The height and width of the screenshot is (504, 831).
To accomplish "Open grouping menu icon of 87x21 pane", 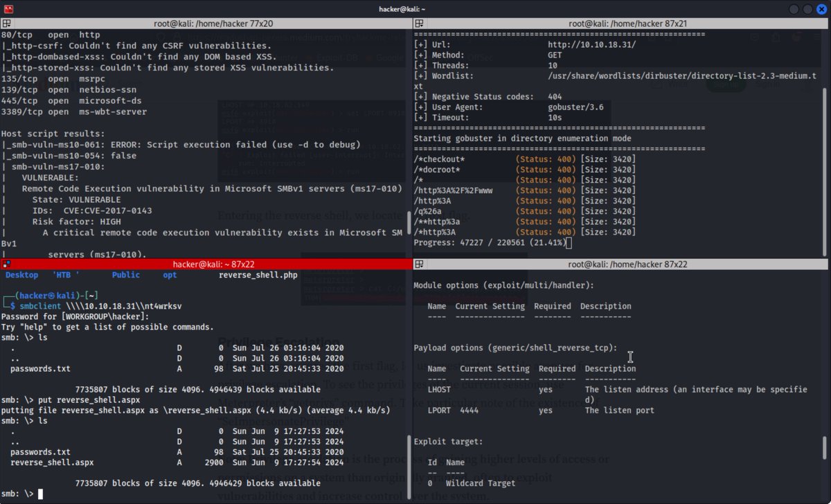I will 419,24.
